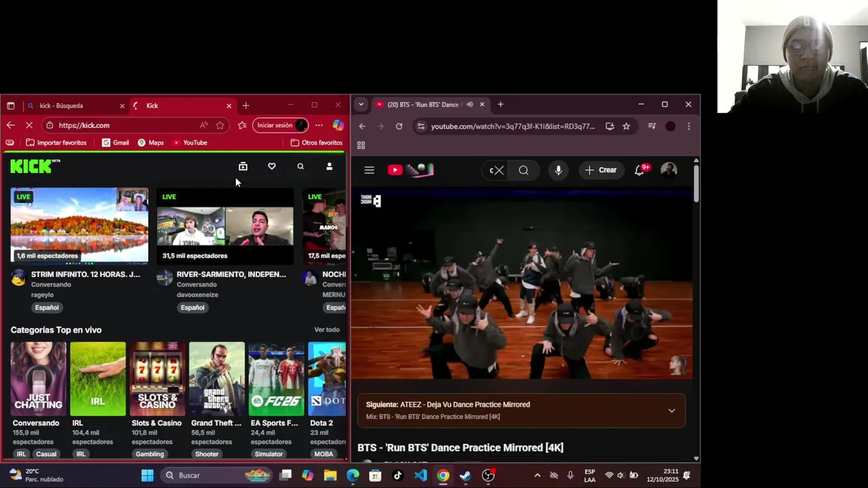Image resolution: width=868 pixels, height=488 pixels.
Task: Open STRIM INFINITO live stream thumbnail
Action: pyautogui.click(x=79, y=225)
